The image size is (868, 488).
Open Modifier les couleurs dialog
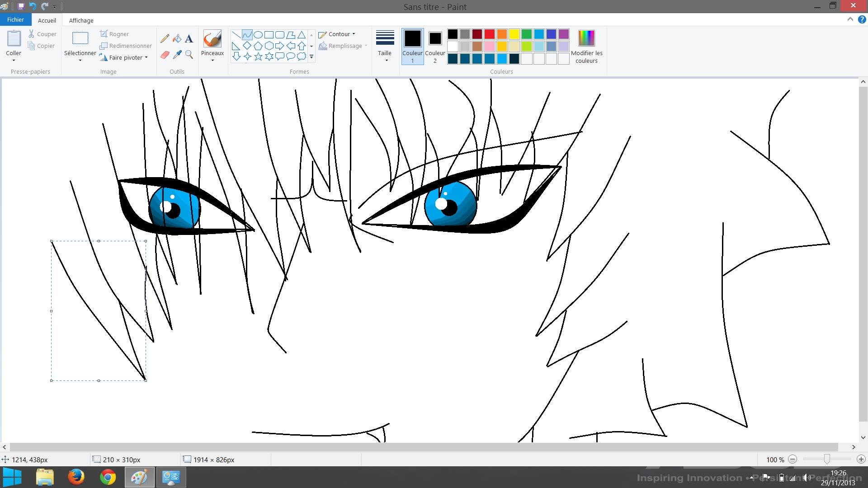(586, 46)
